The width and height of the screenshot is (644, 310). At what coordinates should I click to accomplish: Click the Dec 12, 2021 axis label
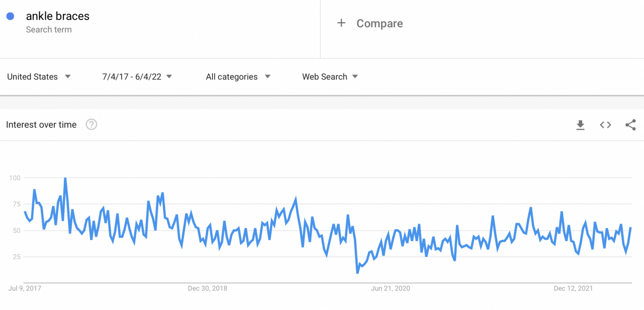coord(573,288)
